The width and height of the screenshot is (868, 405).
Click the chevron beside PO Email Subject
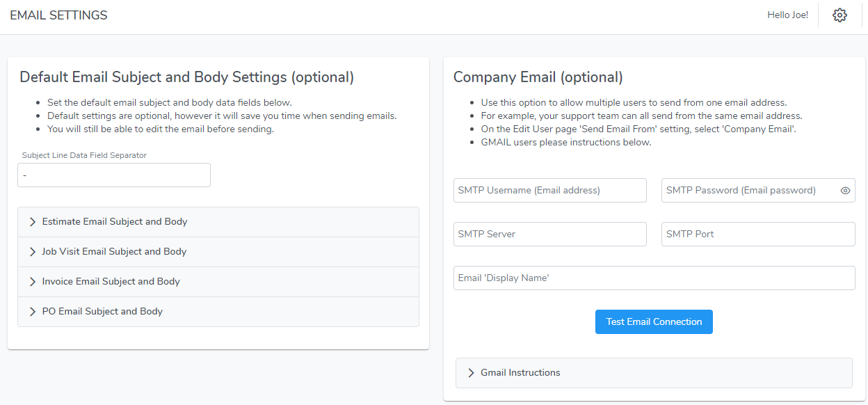point(33,311)
